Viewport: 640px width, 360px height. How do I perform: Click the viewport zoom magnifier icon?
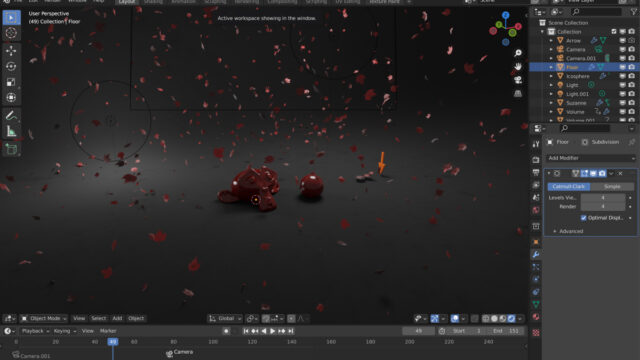point(518,53)
